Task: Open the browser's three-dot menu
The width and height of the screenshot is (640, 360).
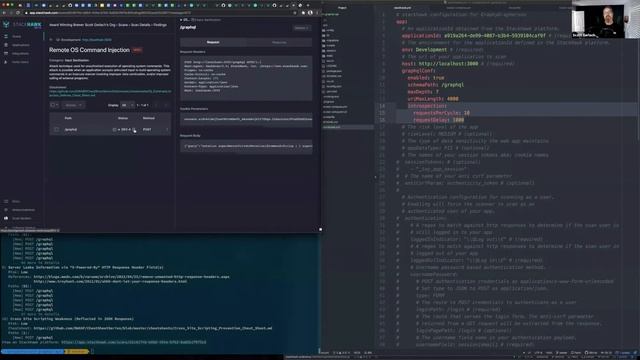Action: point(317,13)
